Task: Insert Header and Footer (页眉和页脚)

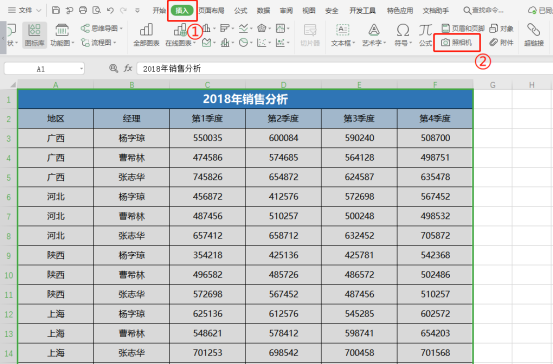Action: coord(463,28)
